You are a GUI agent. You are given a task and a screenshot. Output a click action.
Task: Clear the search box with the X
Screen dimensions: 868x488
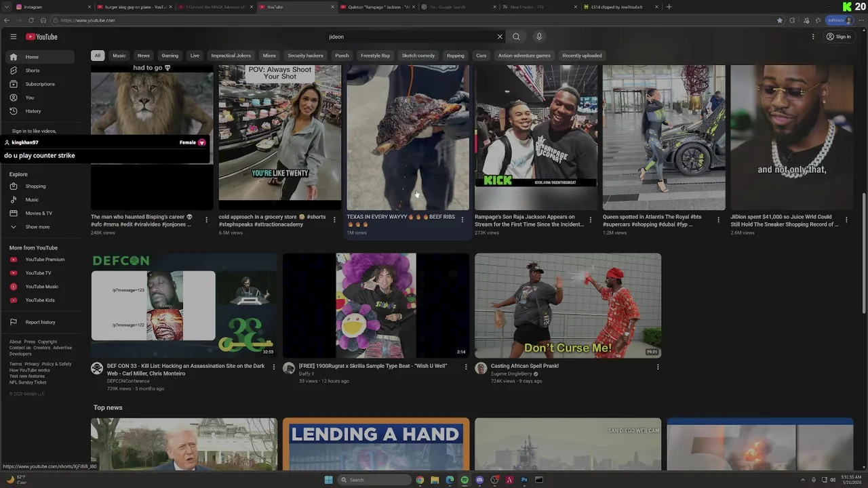[500, 37]
